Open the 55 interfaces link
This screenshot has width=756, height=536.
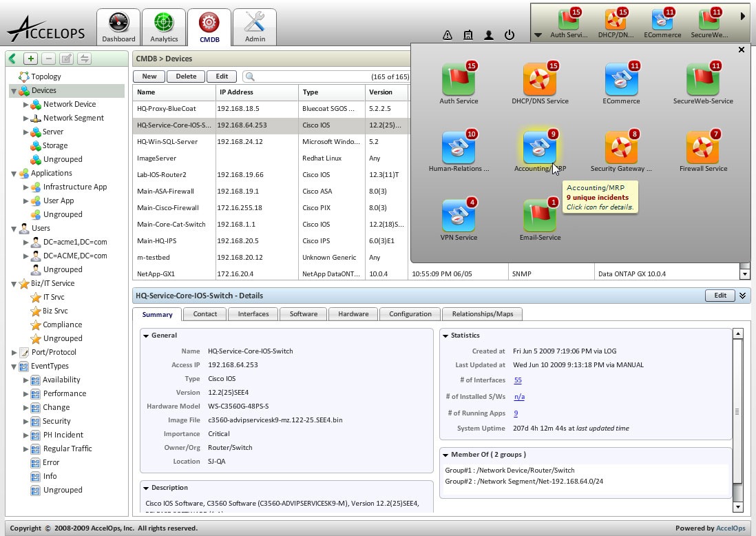pos(518,380)
